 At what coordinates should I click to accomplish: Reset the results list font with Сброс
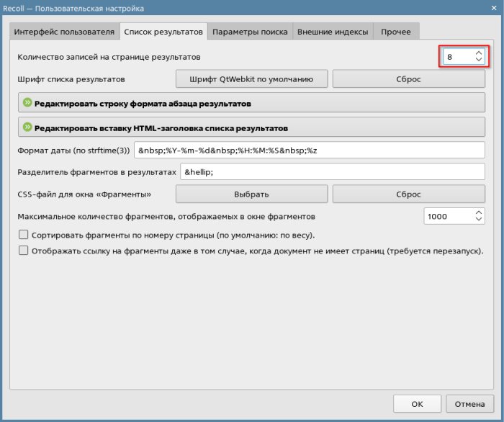tap(408, 78)
